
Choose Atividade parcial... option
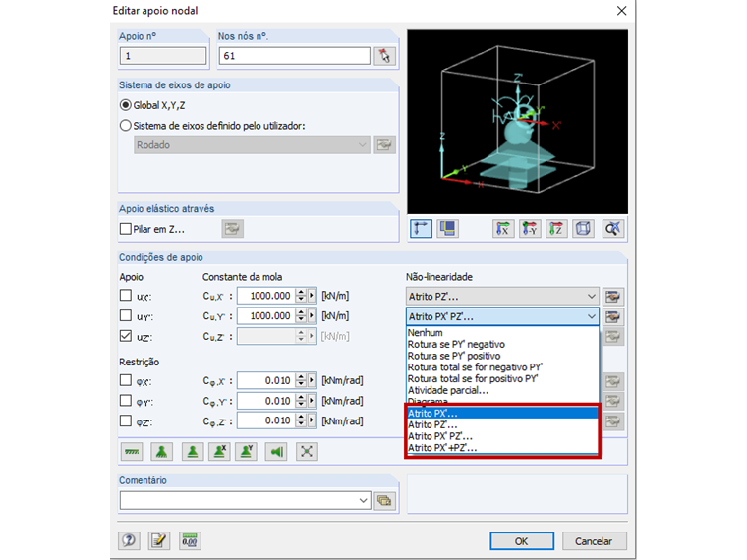502,390
